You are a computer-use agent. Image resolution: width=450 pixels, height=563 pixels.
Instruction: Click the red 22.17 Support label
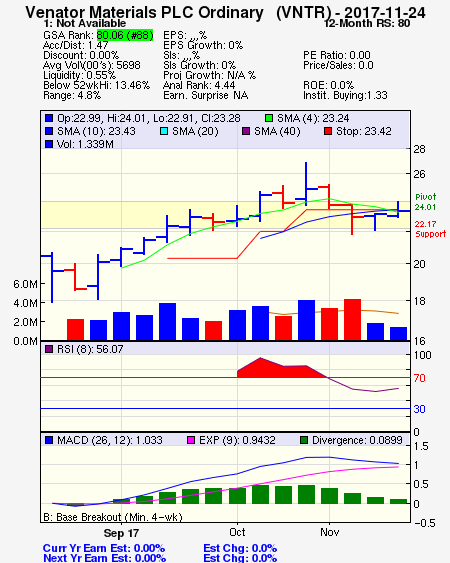(430, 229)
